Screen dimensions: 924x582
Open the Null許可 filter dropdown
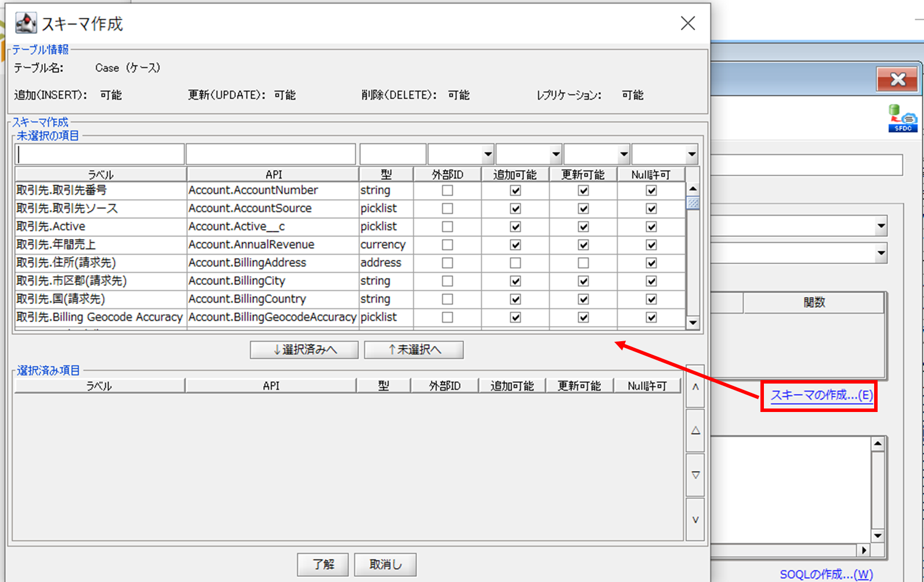[x=691, y=154]
